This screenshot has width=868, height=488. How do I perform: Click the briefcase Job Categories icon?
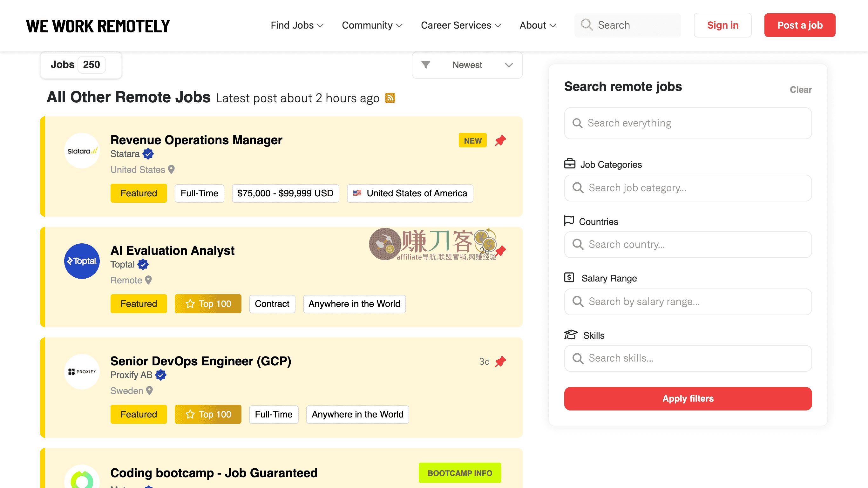tap(570, 163)
